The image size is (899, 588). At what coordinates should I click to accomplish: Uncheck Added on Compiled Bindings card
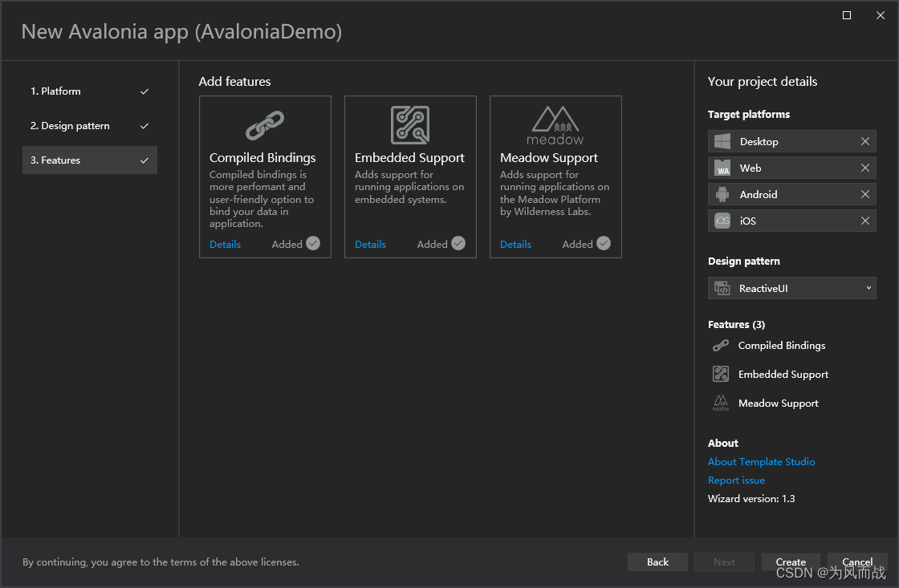314,244
